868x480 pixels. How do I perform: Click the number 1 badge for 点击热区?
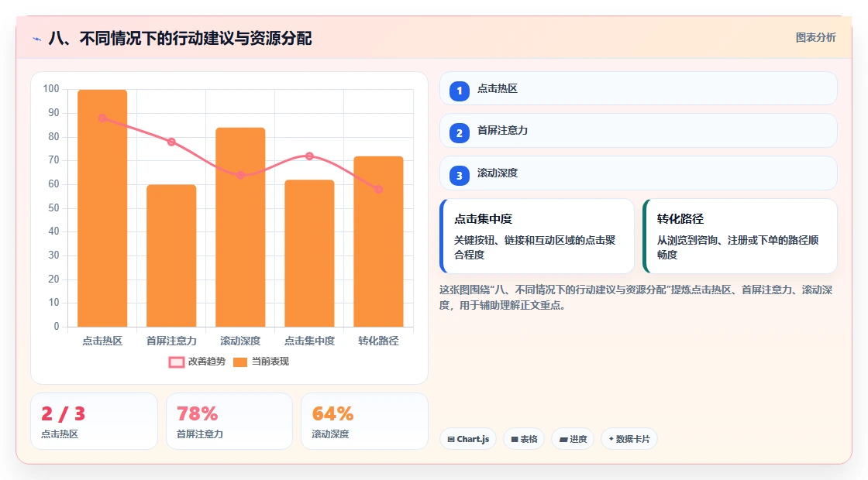pos(459,91)
